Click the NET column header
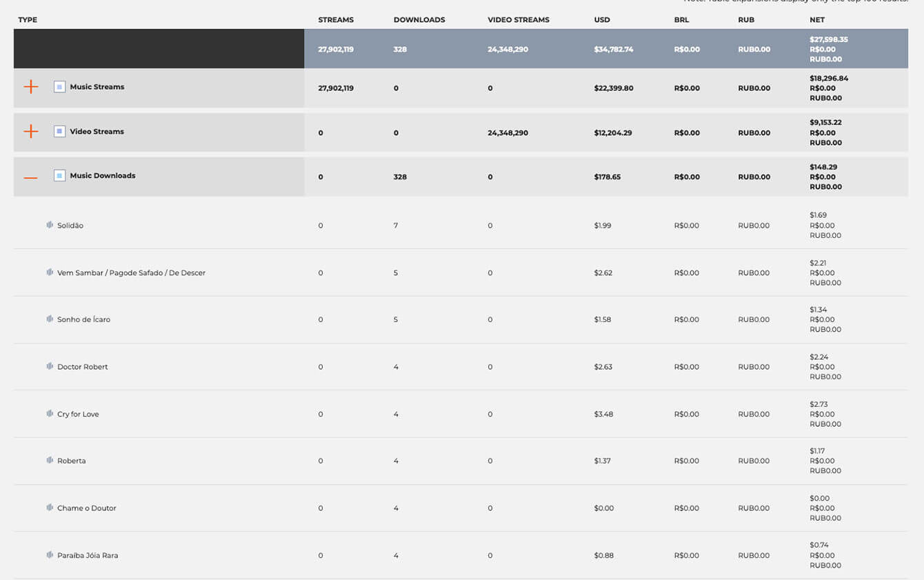 click(817, 20)
